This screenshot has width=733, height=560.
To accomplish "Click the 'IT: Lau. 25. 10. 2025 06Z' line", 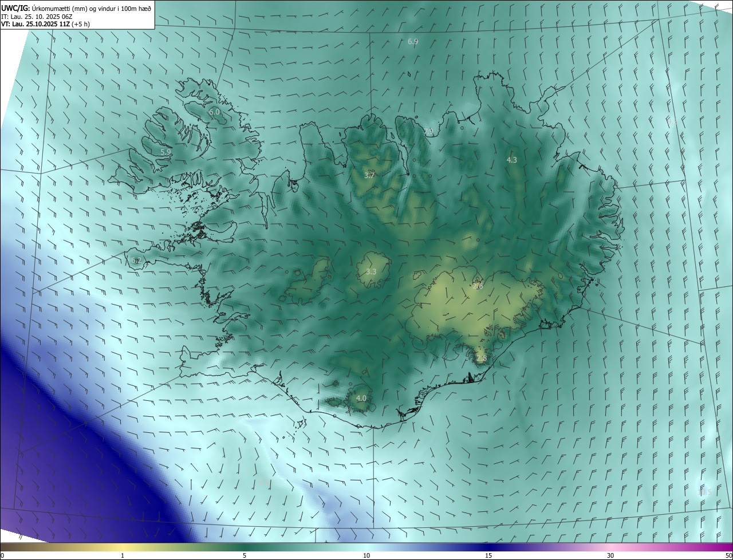I will click(x=37, y=17).
